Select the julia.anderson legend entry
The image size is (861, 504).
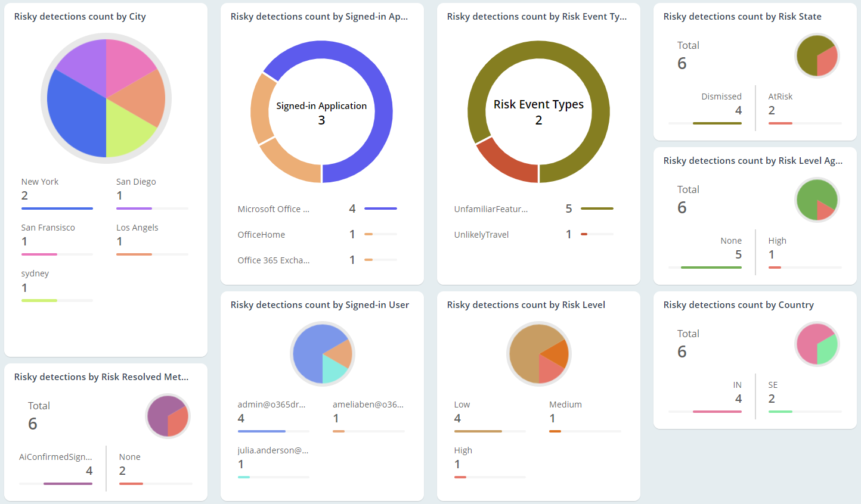(x=273, y=450)
